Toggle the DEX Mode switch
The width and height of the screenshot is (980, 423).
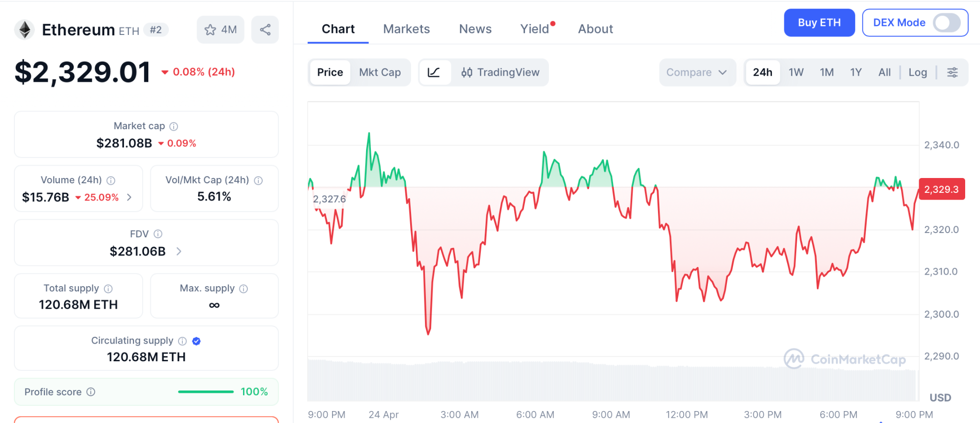[947, 22]
